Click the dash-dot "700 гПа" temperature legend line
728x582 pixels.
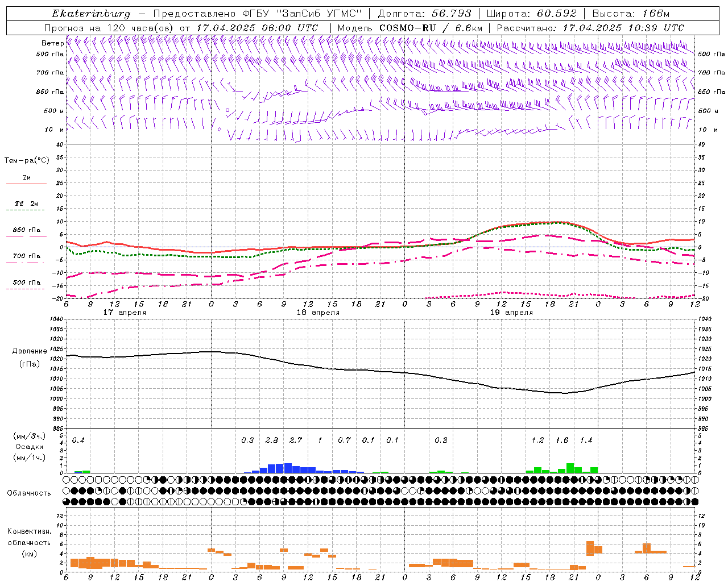(x=26, y=263)
